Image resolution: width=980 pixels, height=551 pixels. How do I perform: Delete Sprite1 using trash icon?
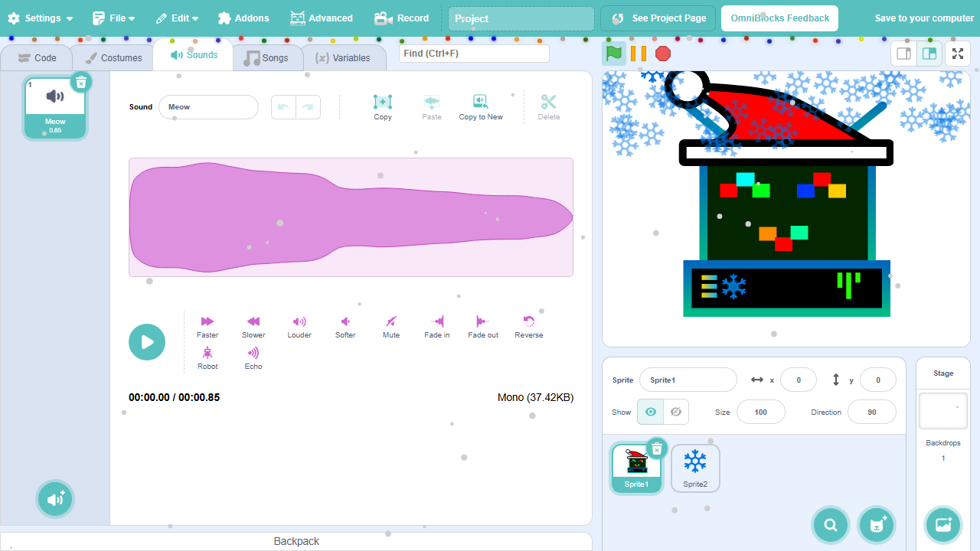(657, 448)
